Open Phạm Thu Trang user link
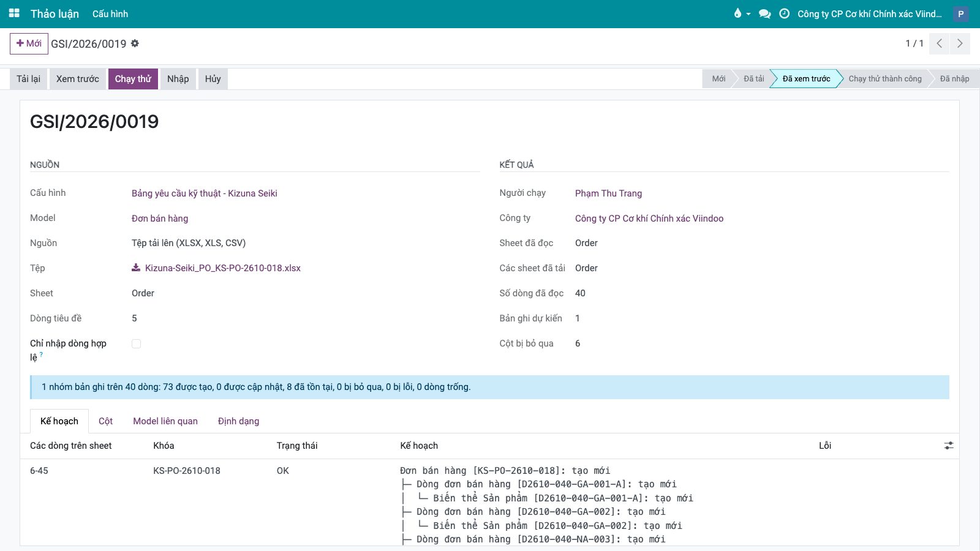 tap(608, 193)
